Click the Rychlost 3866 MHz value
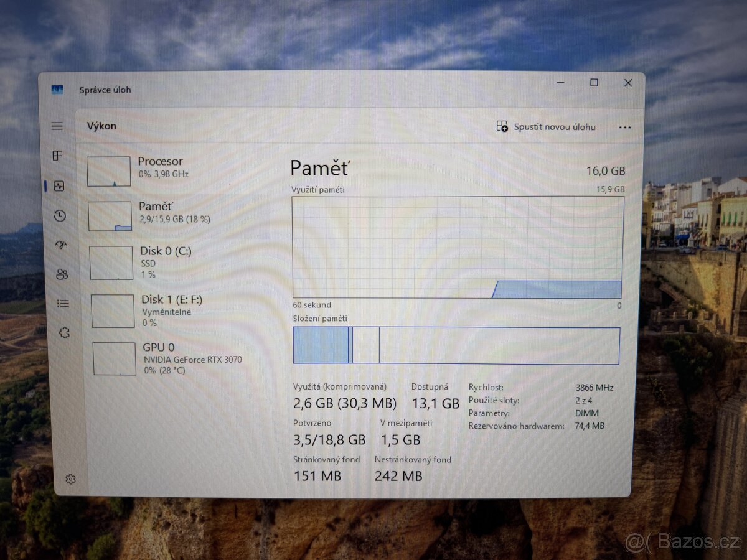This screenshot has height=560, width=747. coord(594,387)
